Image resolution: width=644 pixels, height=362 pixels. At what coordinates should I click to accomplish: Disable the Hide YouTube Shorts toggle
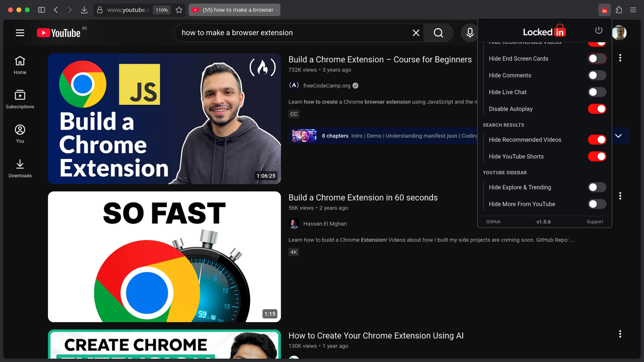click(596, 157)
